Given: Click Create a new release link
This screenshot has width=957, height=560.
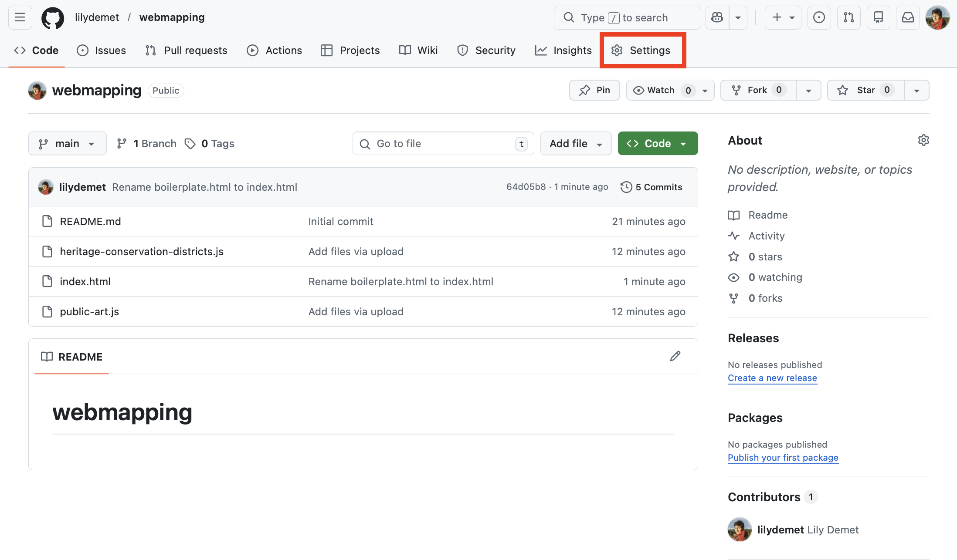Looking at the screenshot, I should pyautogui.click(x=772, y=378).
